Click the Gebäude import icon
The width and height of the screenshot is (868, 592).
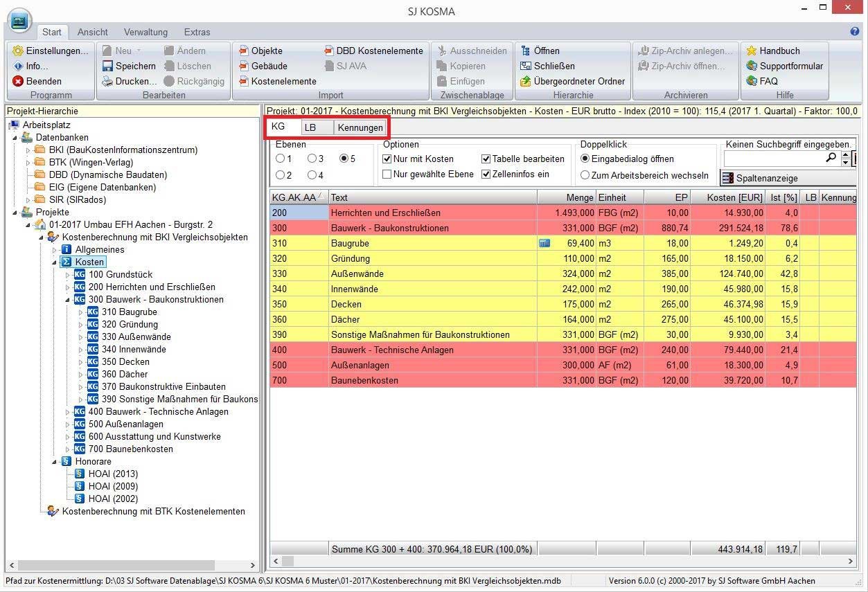pos(243,66)
